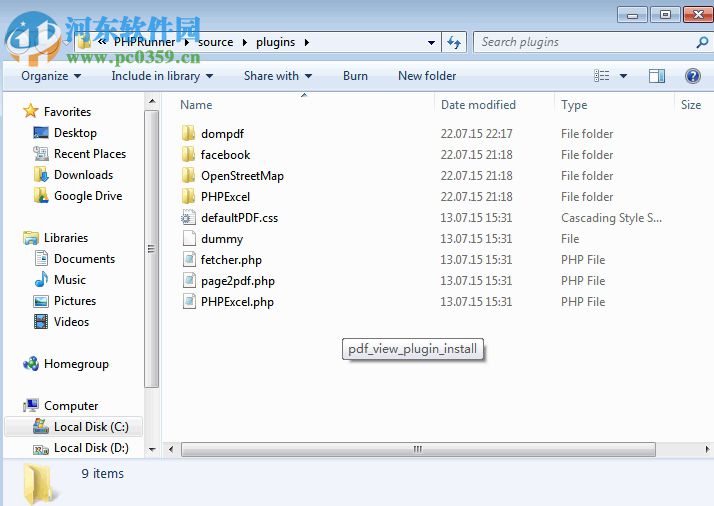Select the Recent Places label in Favorites
Viewport: 714px width, 506px height.
click(90, 154)
